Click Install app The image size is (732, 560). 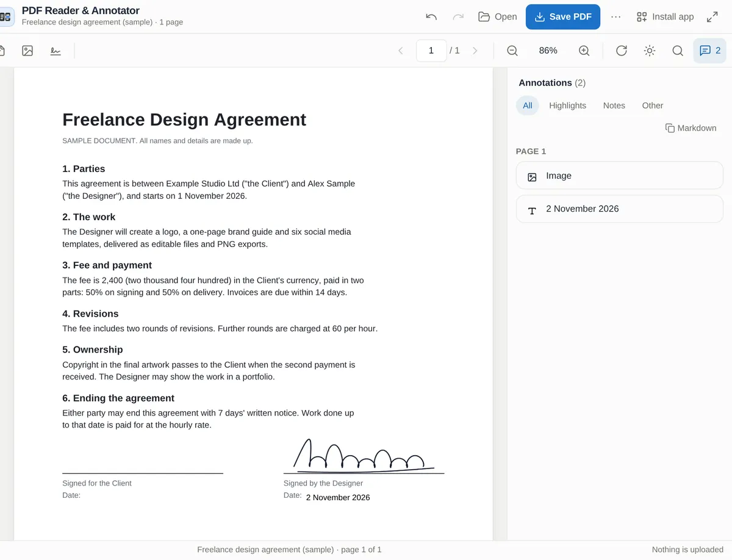[x=665, y=16]
